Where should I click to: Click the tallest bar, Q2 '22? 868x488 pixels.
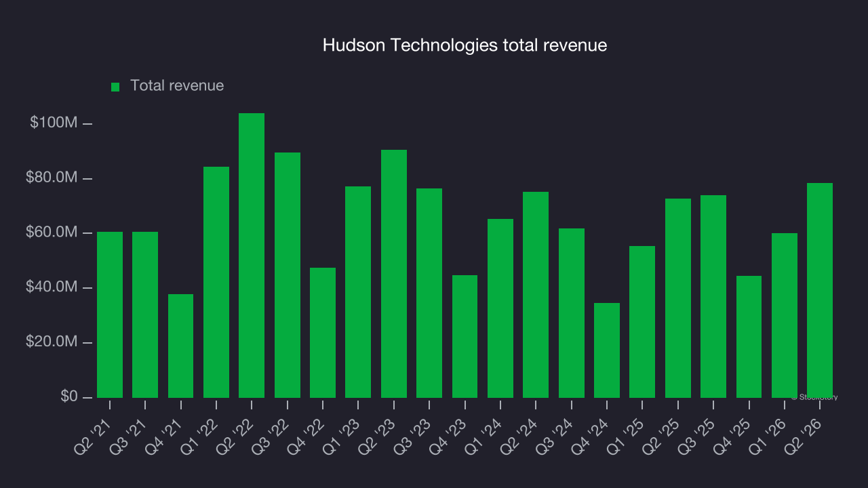coord(252,256)
